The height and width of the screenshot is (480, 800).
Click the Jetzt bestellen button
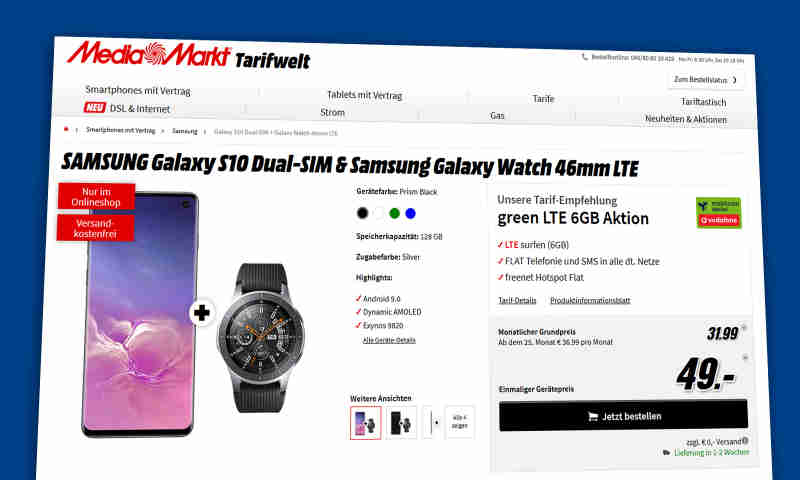pos(623,416)
